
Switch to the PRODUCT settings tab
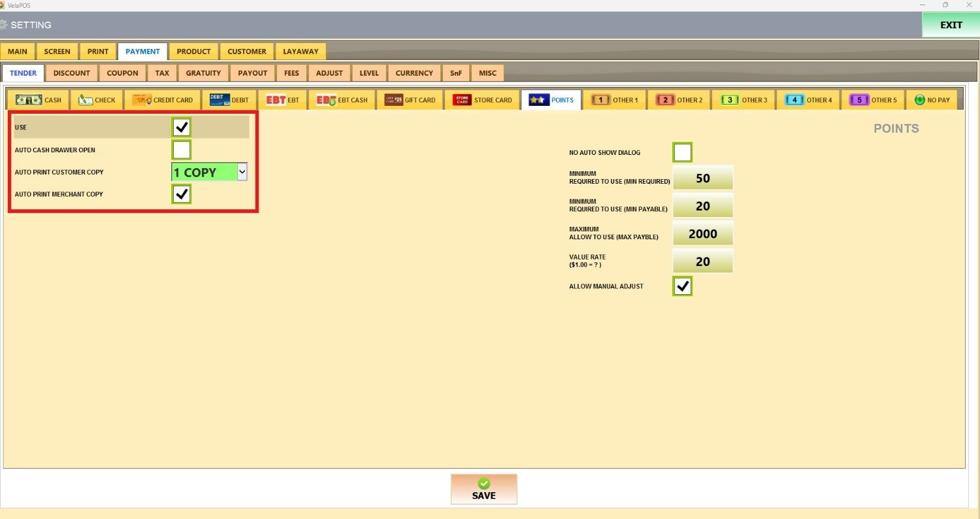click(193, 52)
